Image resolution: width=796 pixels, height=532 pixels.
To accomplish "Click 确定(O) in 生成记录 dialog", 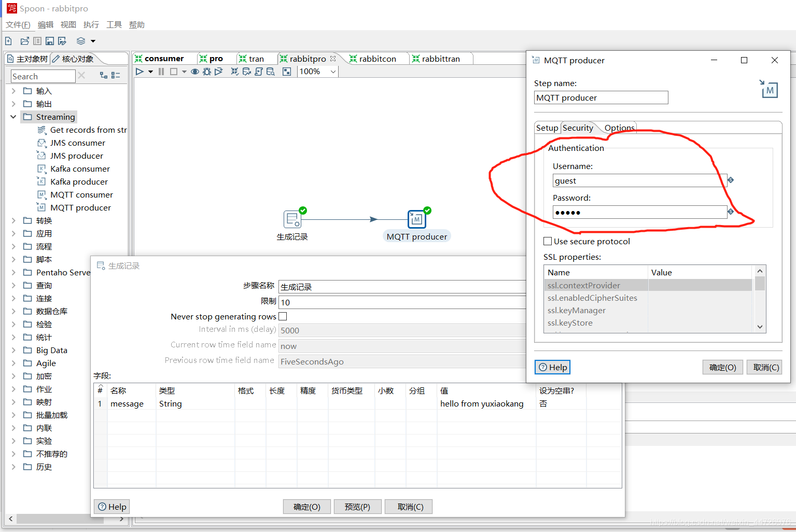I will point(307,507).
